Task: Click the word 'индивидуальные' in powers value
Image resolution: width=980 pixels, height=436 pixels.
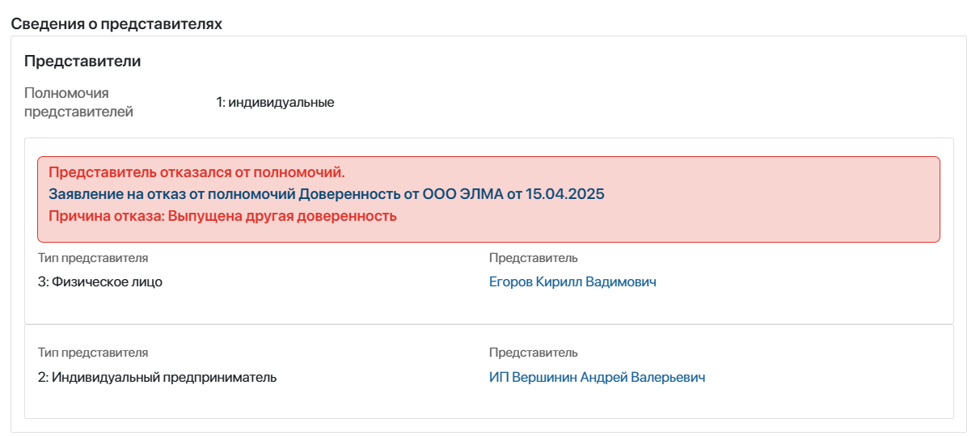Action: [x=281, y=103]
